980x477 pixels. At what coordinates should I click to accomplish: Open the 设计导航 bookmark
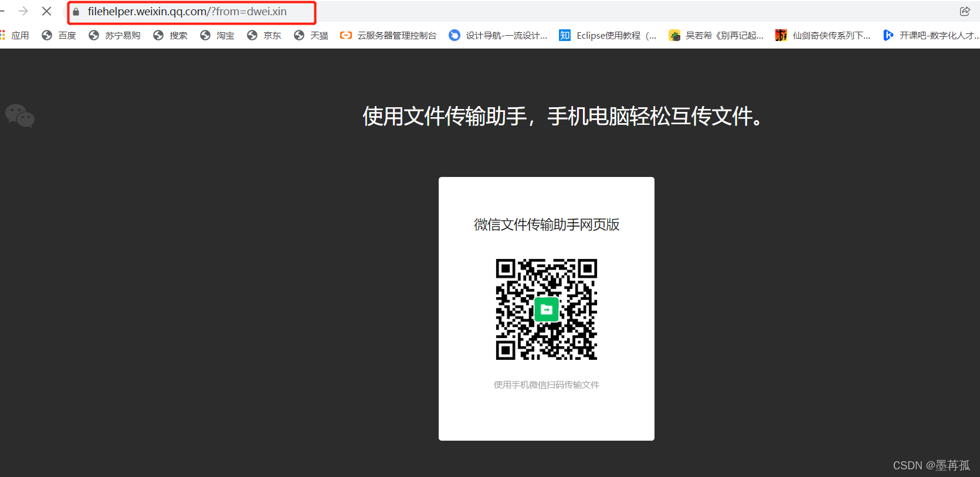coord(499,35)
